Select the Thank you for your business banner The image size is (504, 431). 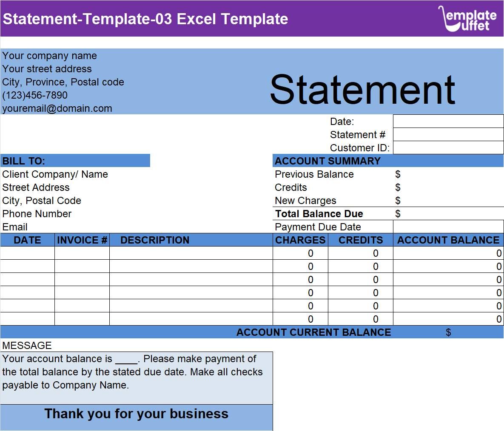coord(136,413)
